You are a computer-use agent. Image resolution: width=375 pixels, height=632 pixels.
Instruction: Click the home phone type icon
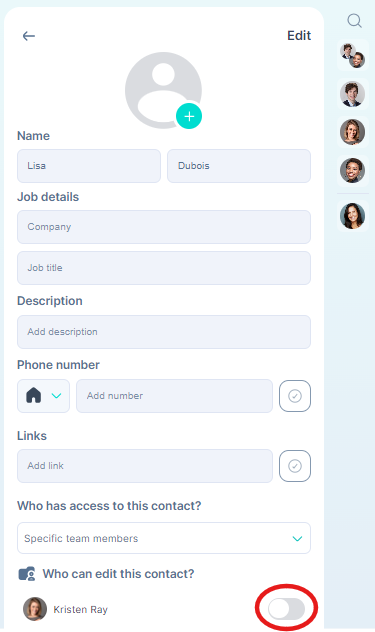pyautogui.click(x=34, y=395)
